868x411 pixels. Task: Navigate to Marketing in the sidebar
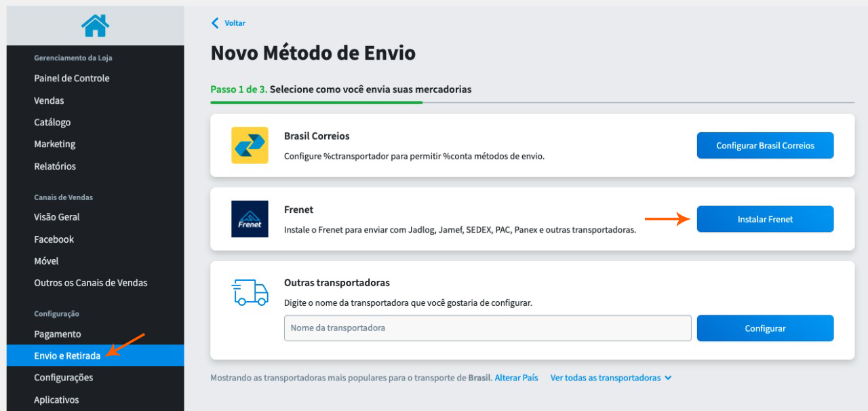click(x=55, y=144)
